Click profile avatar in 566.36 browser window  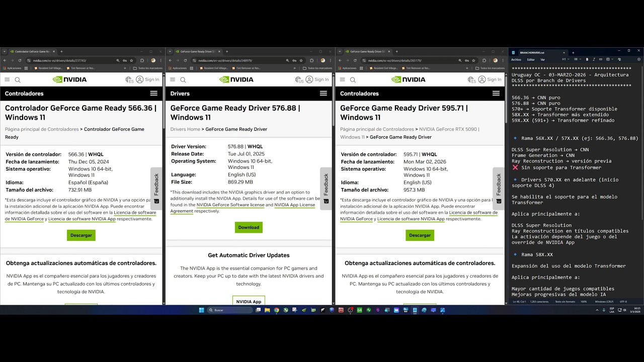tap(153, 60)
